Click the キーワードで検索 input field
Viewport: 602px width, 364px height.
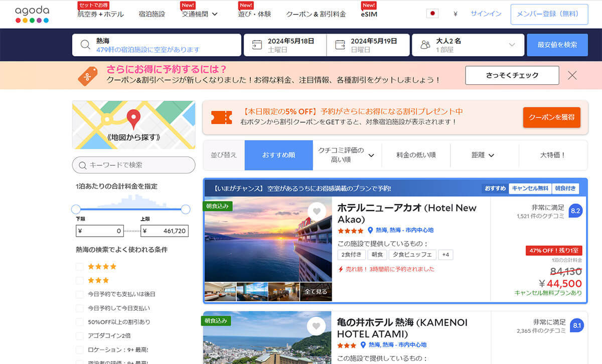pyautogui.click(x=133, y=165)
